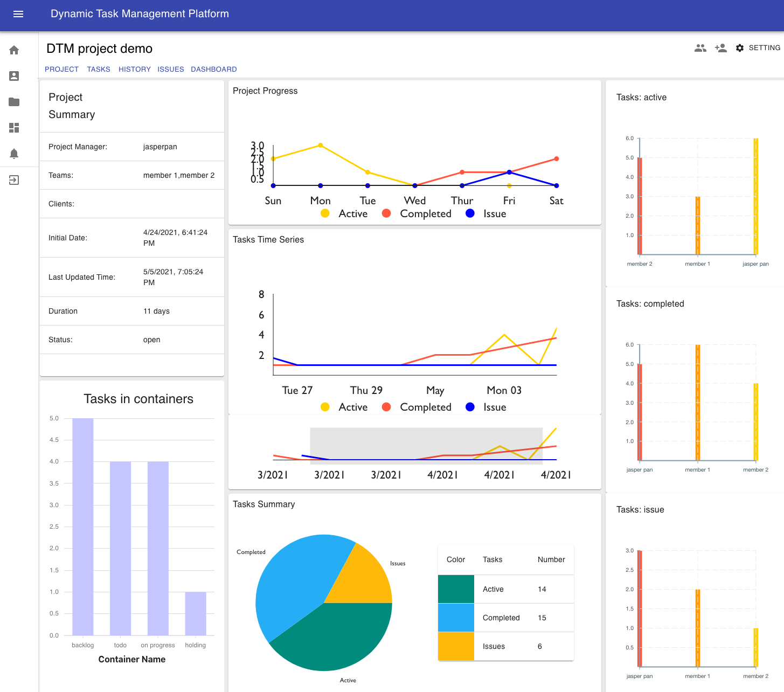Click the Initial Date value 4/24/2021
The image size is (784, 692).
(176, 238)
